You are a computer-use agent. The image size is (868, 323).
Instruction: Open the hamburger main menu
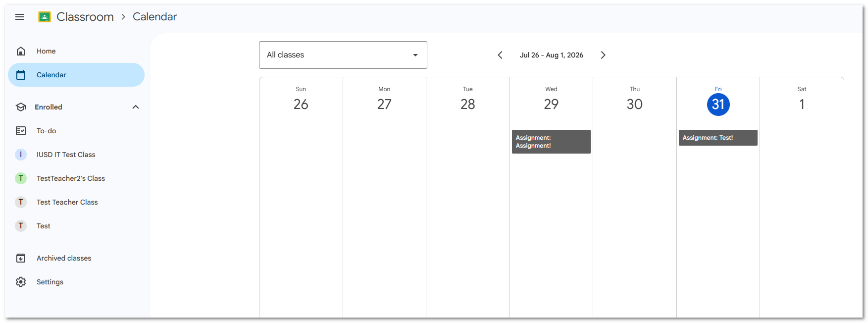point(20,17)
